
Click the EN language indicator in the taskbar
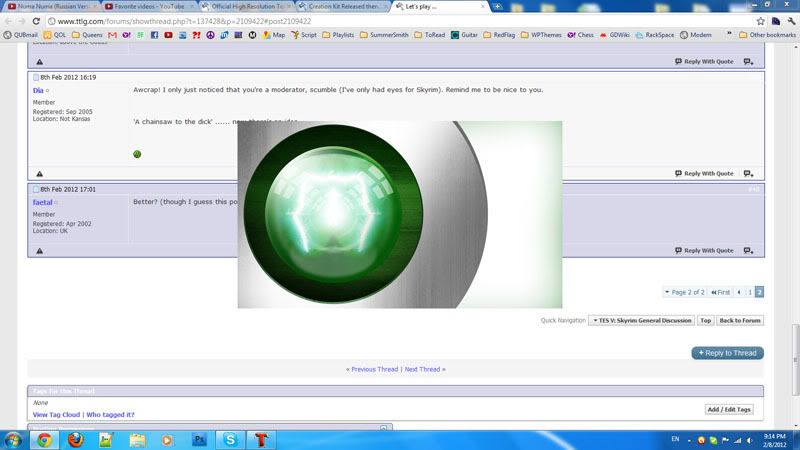click(675, 439)
